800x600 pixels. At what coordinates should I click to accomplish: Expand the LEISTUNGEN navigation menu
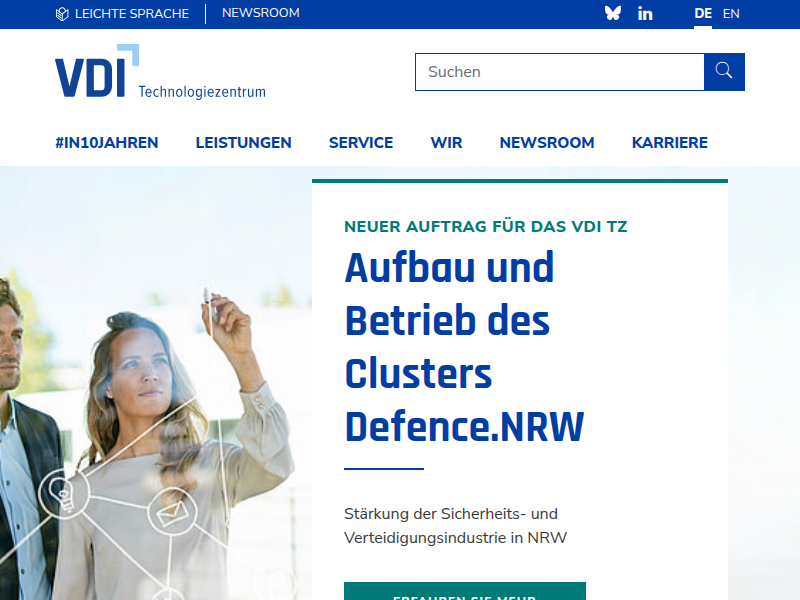[243, 143]
